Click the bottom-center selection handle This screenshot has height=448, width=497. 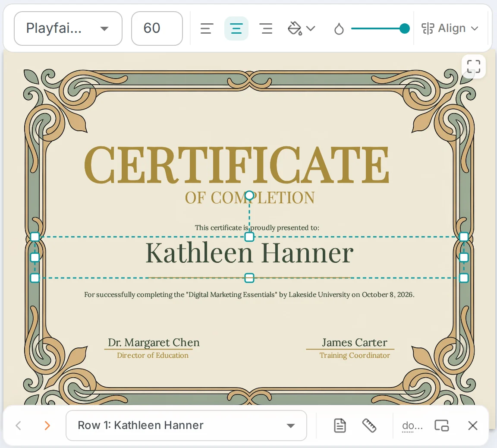tap(249, 278)
